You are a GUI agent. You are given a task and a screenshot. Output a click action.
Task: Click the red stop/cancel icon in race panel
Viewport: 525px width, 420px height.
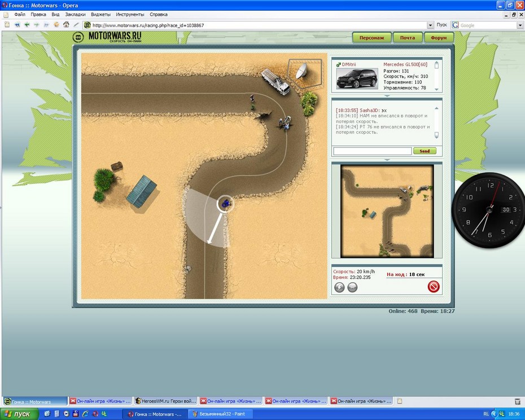pos(434,287)
